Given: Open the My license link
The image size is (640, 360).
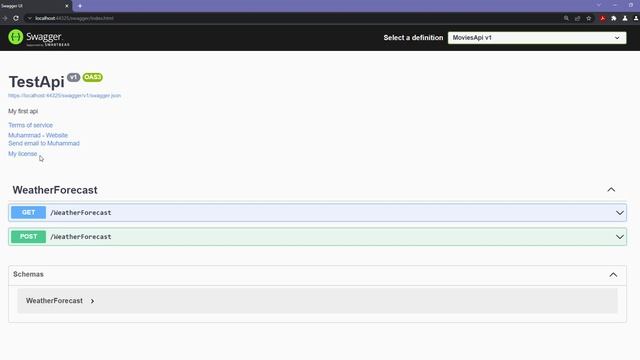Looking at the screenshot, I should (22, 154).
